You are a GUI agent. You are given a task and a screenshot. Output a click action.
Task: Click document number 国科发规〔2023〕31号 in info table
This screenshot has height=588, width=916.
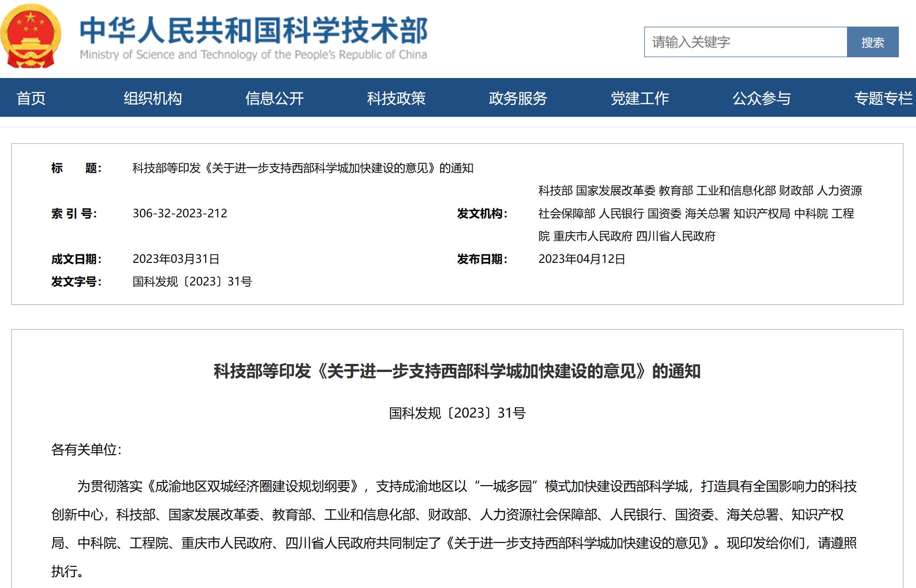coord(192,281)
